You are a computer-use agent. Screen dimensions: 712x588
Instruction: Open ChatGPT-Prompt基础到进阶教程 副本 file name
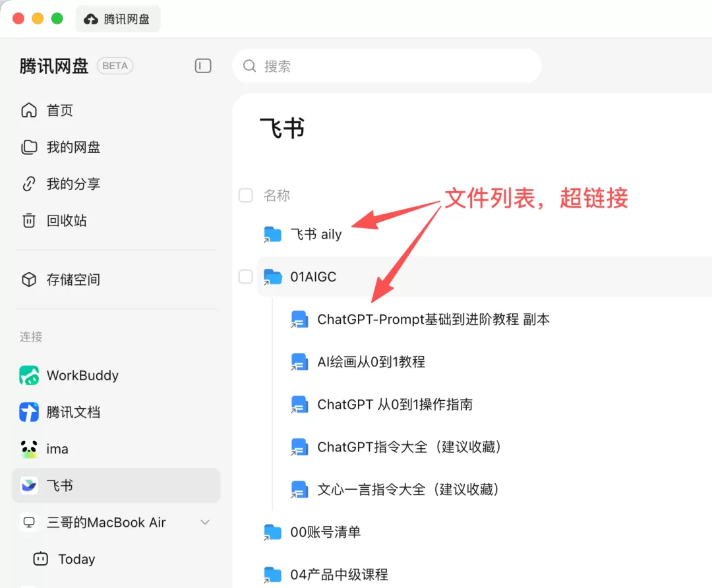433,319
